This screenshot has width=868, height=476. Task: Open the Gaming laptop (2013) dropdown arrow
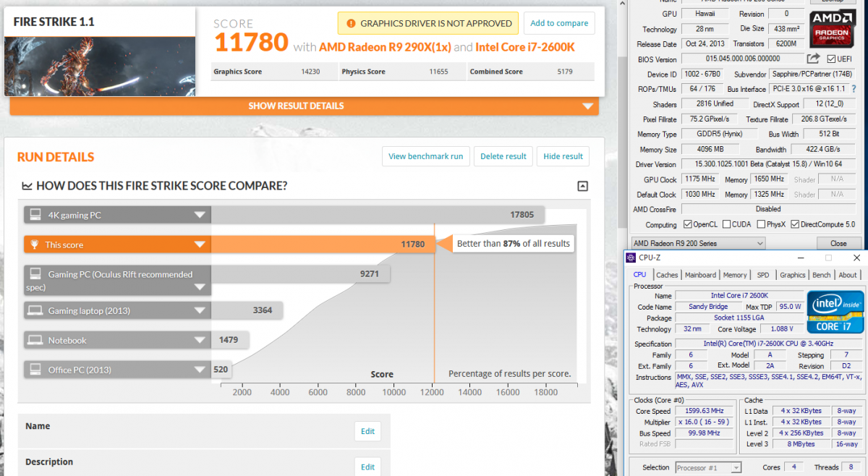200,310
